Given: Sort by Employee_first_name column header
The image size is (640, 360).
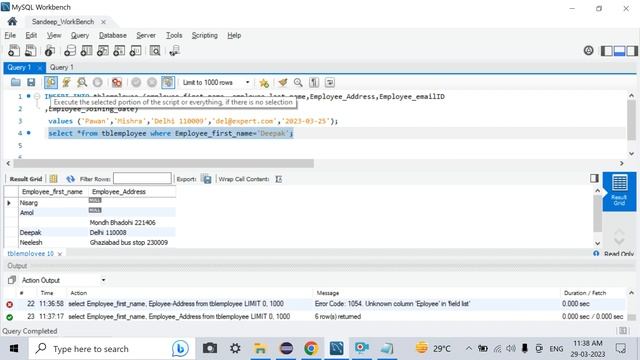Looking at the screenshot, I should pos(52,191).
